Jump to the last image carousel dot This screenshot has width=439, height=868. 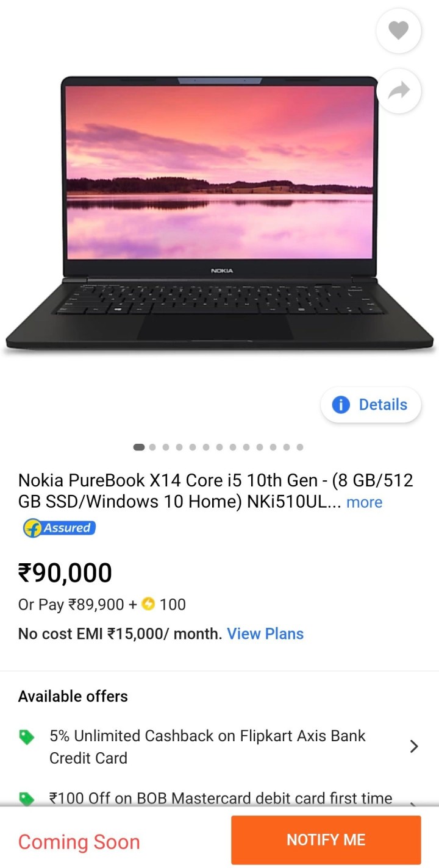[300, 447]
